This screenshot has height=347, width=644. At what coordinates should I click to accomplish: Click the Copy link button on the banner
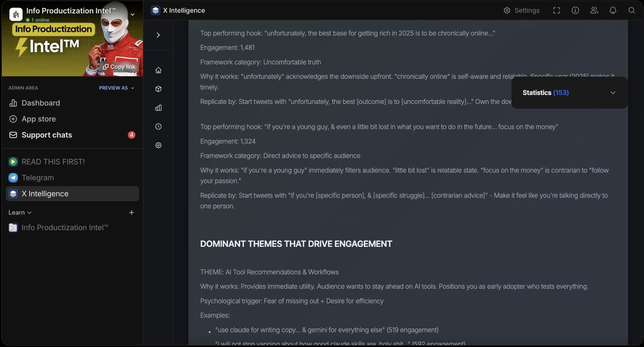click(x=119, y=67)
